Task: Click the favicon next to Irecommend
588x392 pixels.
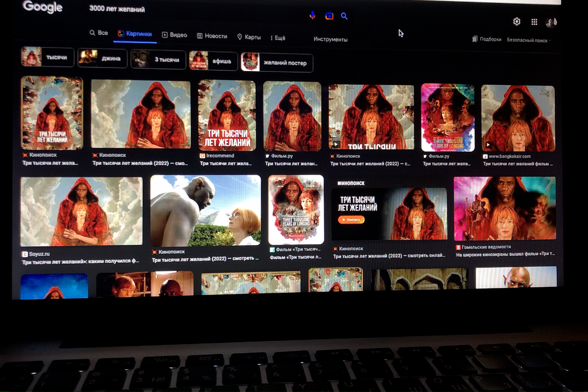Action: tap(202, 156)
